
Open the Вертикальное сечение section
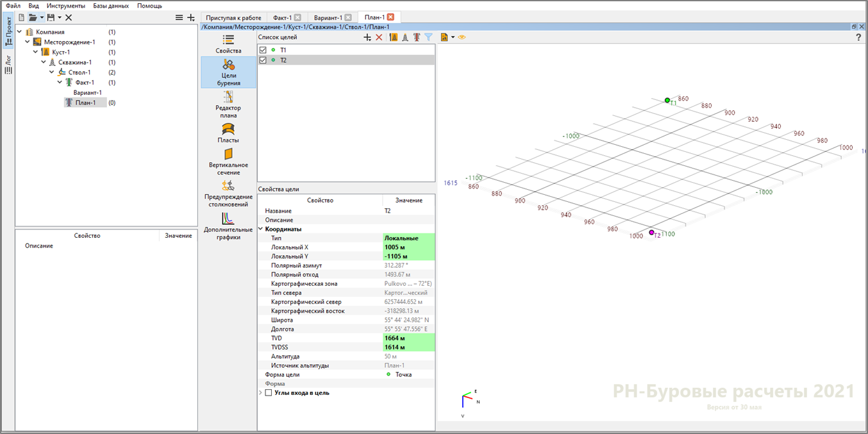pyautogui.click(x=228, y=162)
